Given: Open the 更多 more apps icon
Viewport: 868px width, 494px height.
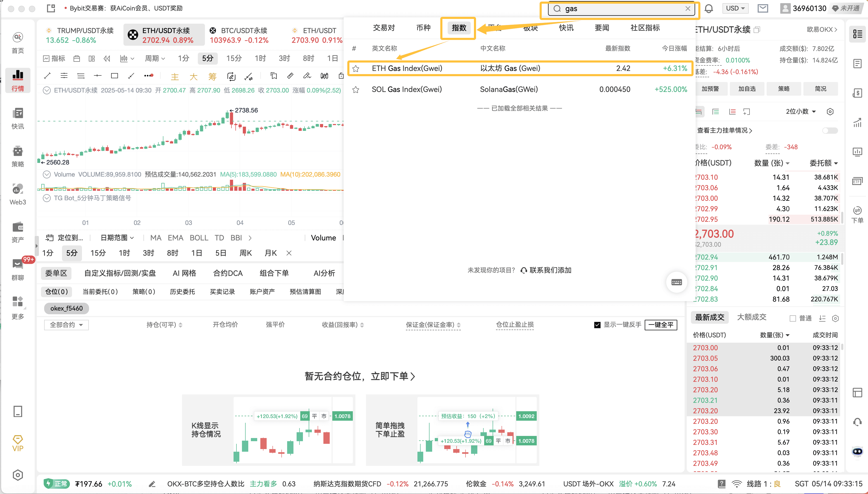Looking at the screenshot, I should click(x=18, y=308).
